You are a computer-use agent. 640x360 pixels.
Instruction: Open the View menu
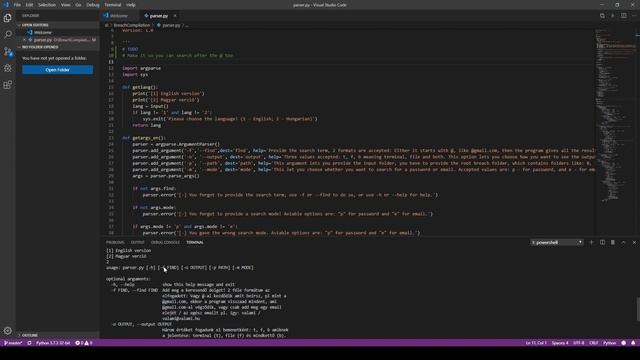65,5
